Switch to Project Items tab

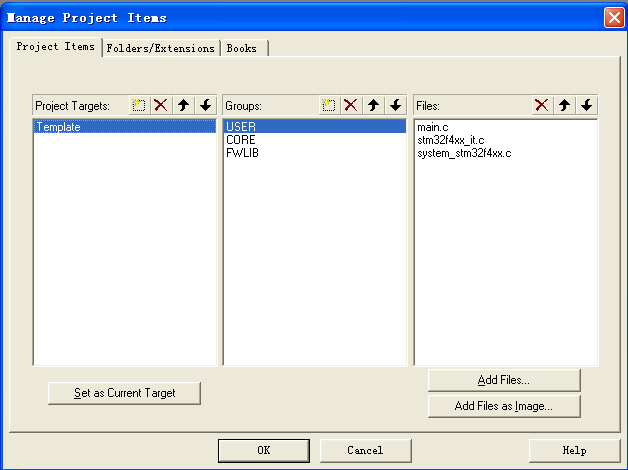[x=56, y=47]
